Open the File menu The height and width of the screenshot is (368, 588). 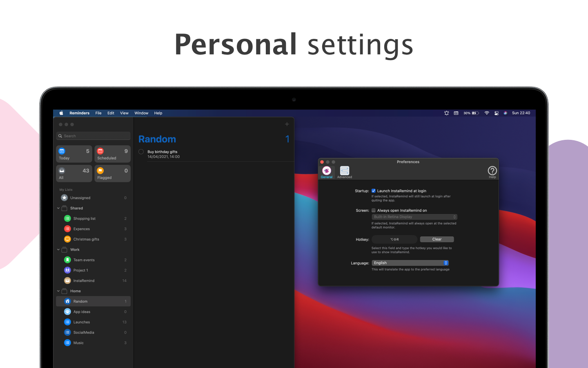tap(98, 113)
